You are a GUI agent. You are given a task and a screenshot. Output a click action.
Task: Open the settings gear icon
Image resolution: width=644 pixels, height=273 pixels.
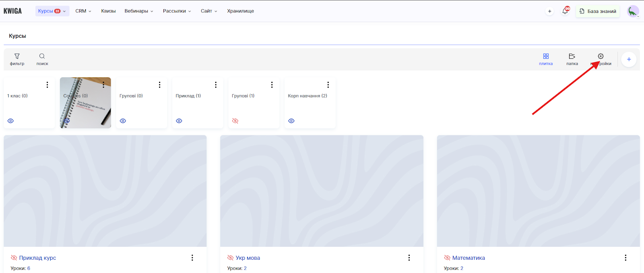(601, 56)
